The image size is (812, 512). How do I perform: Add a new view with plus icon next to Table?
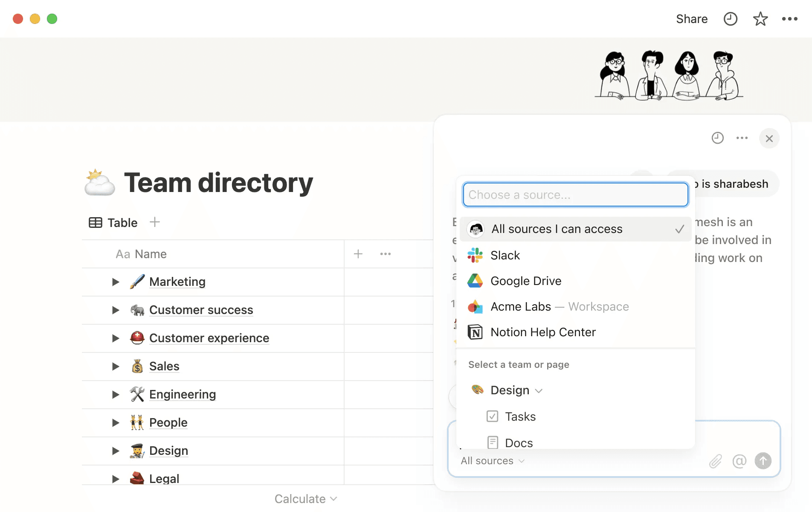155,222
